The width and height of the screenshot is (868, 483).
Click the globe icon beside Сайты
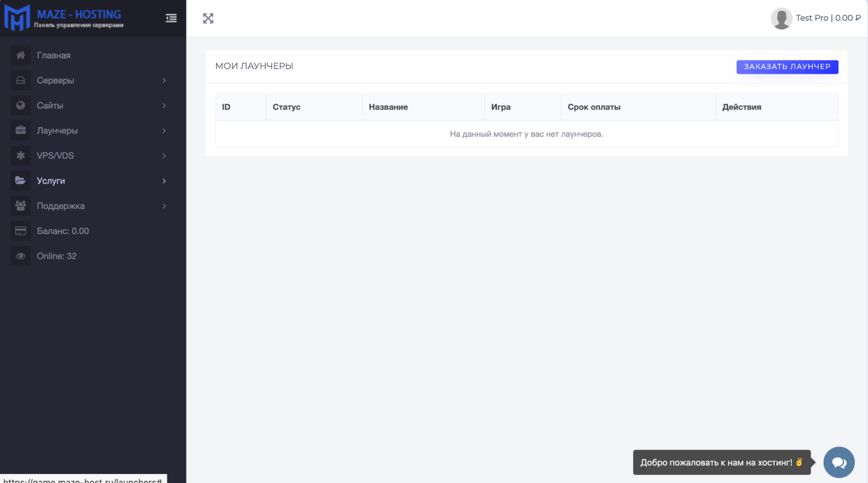click(x=20, y=106)
